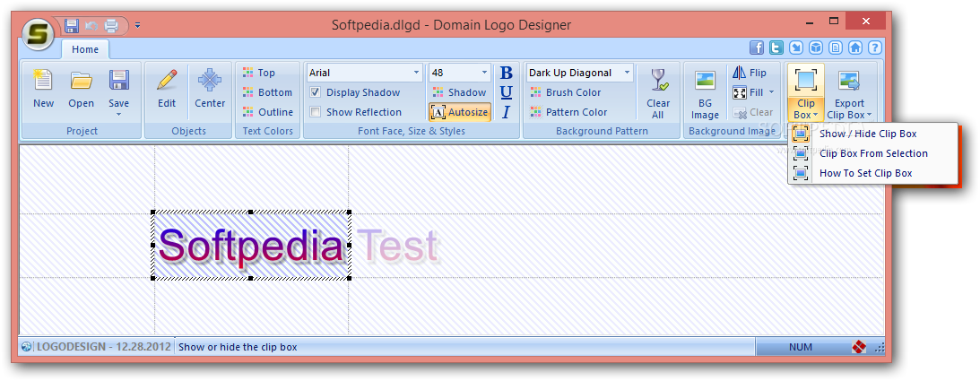980x381 pixels.
Task: Click the blue cube icon
Action: [816, 48]
